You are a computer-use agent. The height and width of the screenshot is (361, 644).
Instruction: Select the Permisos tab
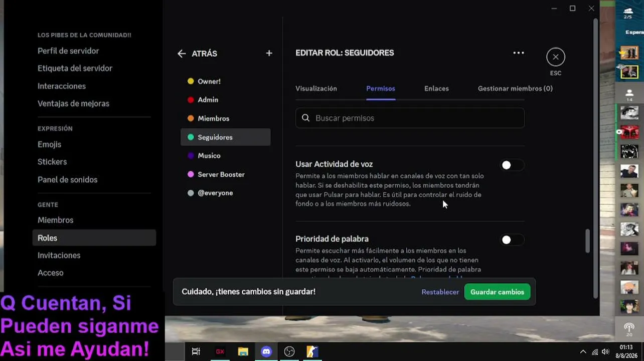(381, 88)
